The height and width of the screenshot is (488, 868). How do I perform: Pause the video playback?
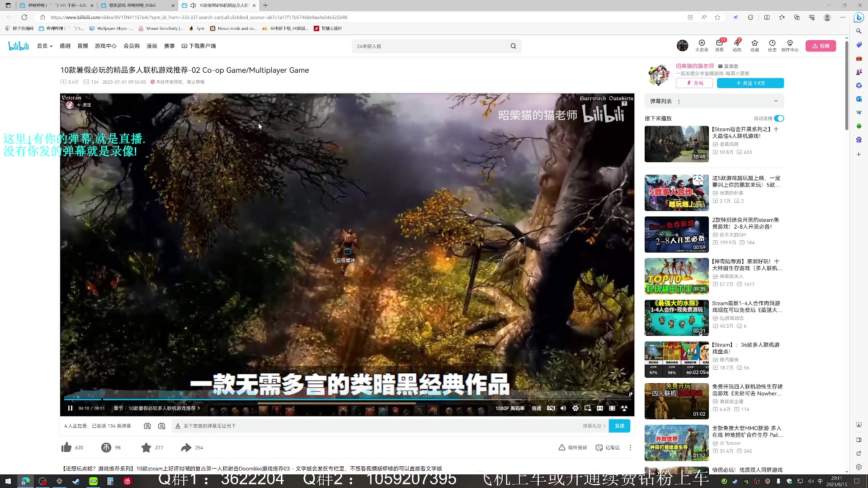point(70,408)
